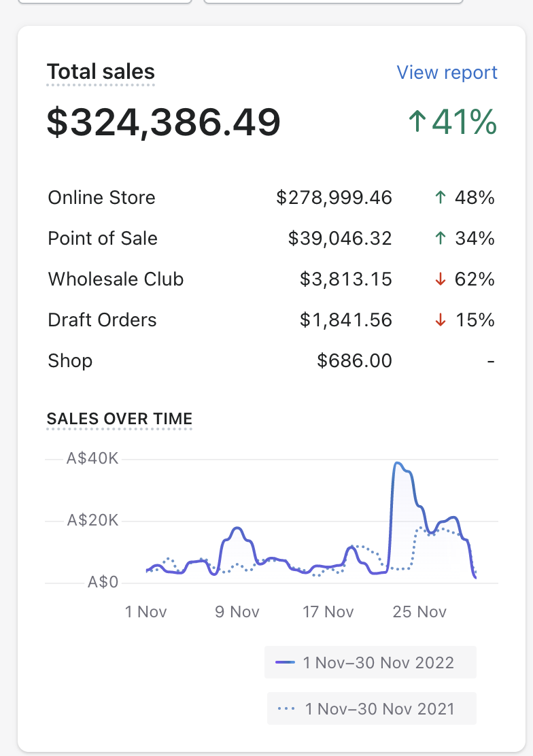Click the red down arrow beside 62%

pos(441,279)
